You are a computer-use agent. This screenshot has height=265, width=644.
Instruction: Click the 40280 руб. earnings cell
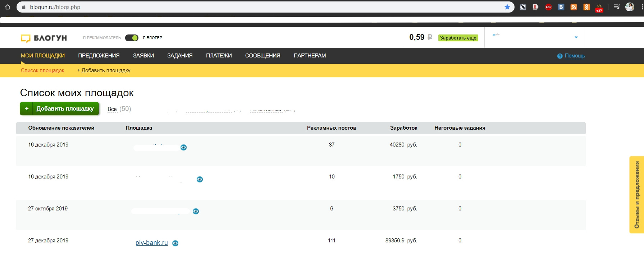[403, 145]
